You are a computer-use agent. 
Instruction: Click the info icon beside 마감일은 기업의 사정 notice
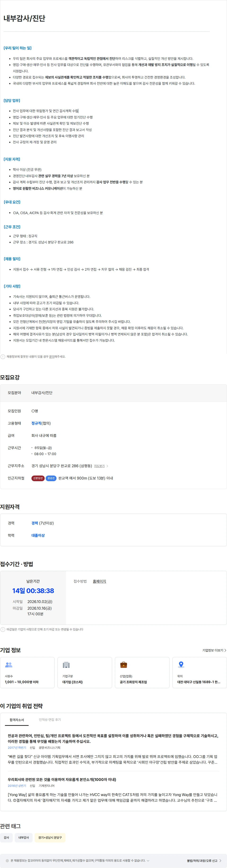point(3,629)
